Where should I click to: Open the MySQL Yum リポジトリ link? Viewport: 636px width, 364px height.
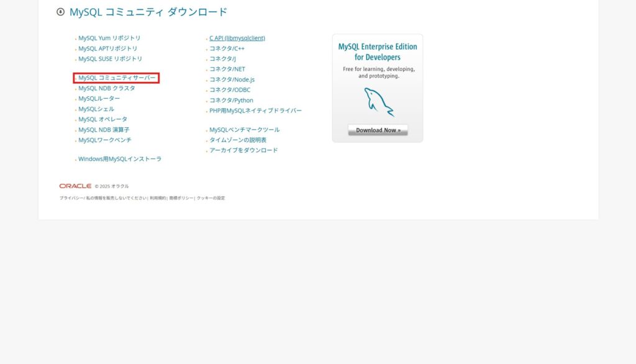click(109, 38)
